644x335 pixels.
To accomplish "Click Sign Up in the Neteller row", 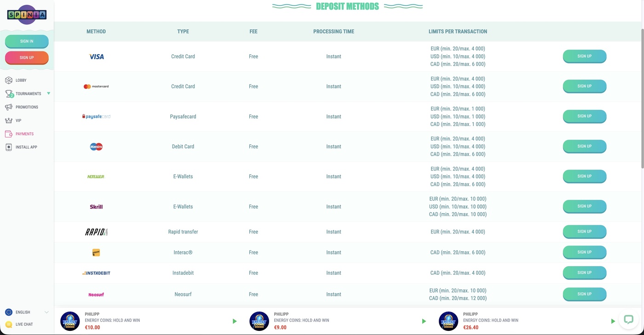I will pyautogui.click(x=585, y=176).
